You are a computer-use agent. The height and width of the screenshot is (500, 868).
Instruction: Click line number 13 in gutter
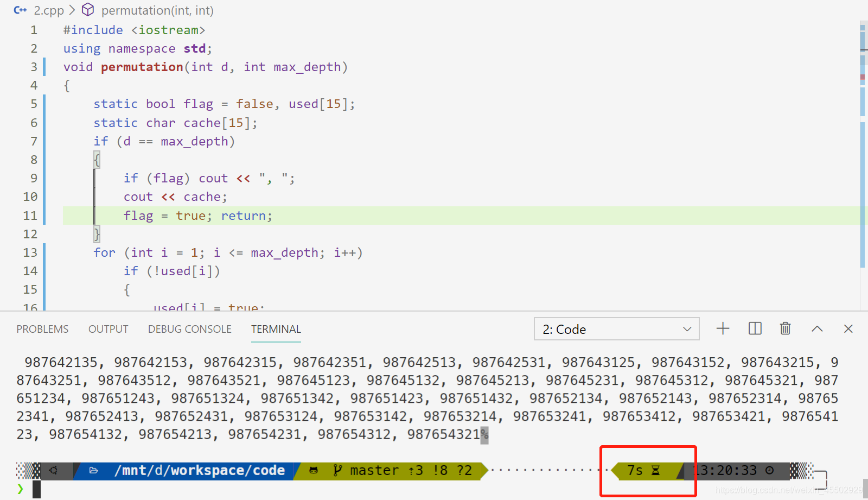coord(30,253)
